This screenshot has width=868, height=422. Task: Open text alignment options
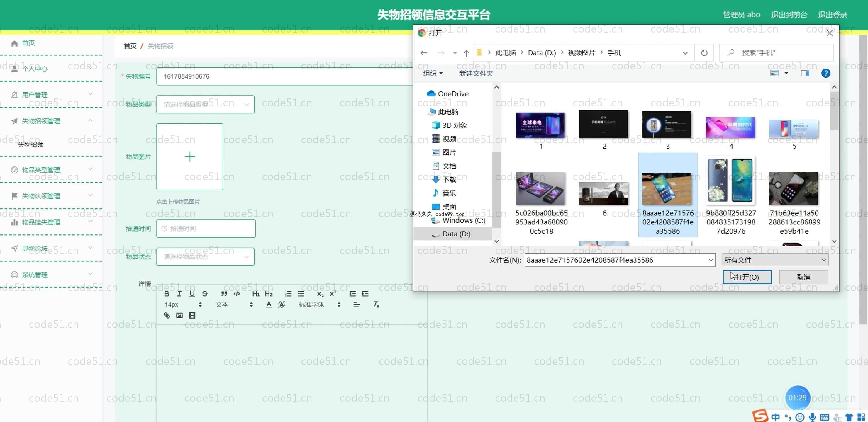click(x=356, y=304)
